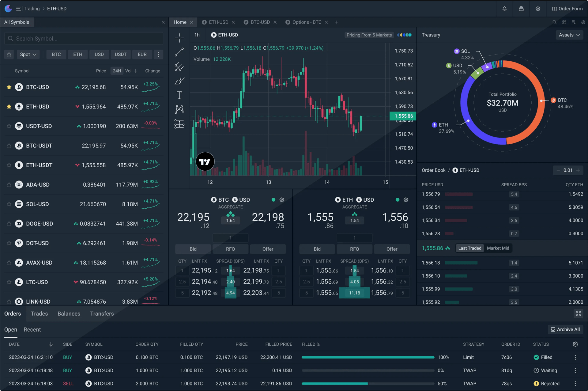
Task: Open the hamburger menu next to Trading
Action: pos(18,9)
